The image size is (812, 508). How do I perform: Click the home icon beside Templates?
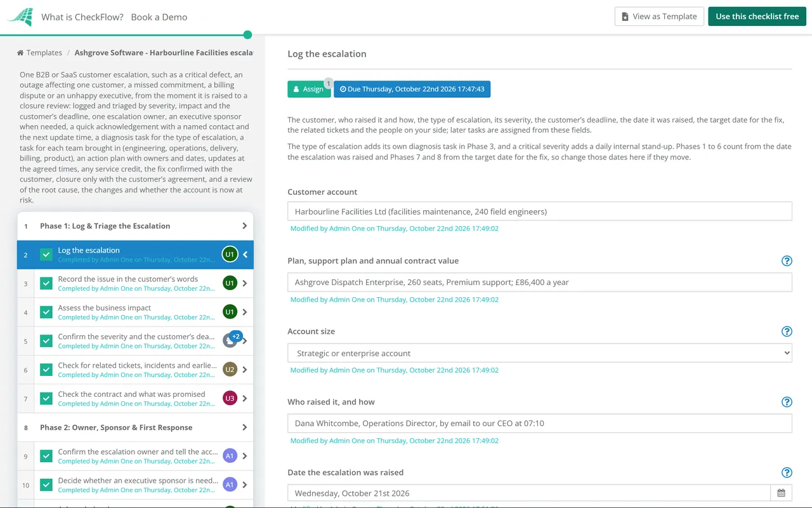click(x=20, y=53)
